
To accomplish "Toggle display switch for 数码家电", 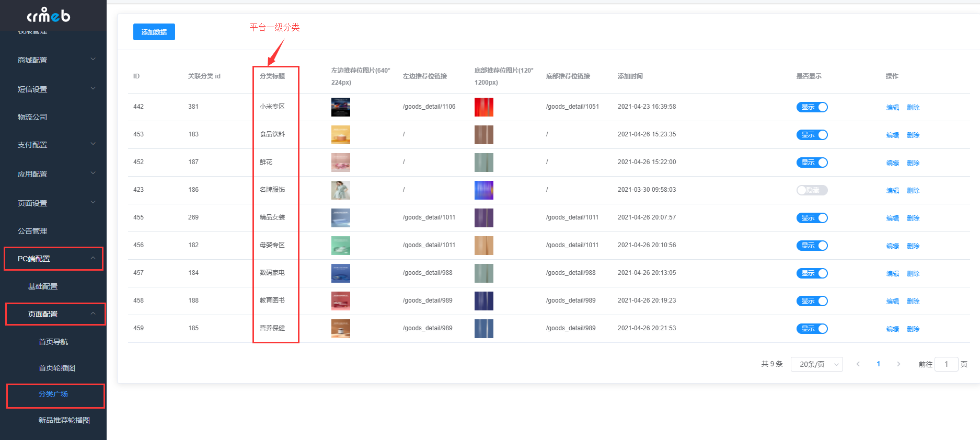I will click(x=812, y=273).
